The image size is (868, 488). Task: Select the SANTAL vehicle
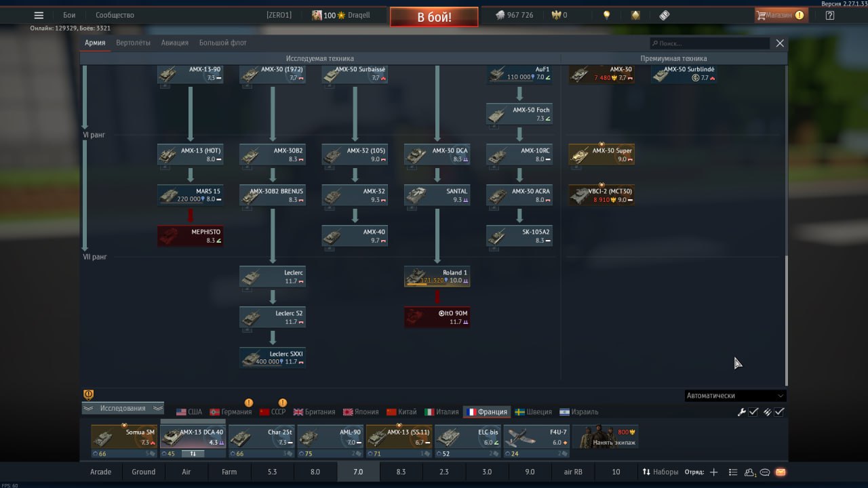click(437, 195)
